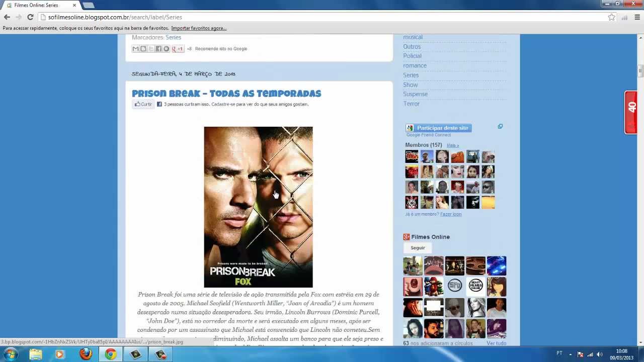Click Participar deste site button

click(x=439, y=128)
